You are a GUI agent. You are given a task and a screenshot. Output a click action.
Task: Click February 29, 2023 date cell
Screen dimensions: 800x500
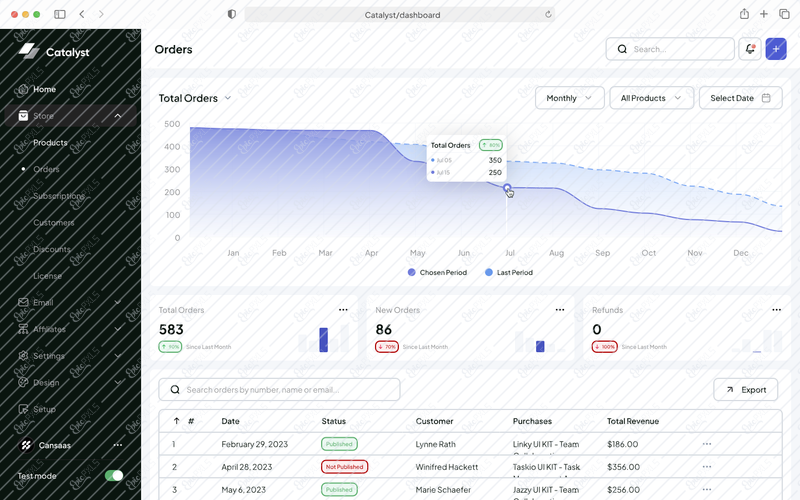click(x=255, y=444)
